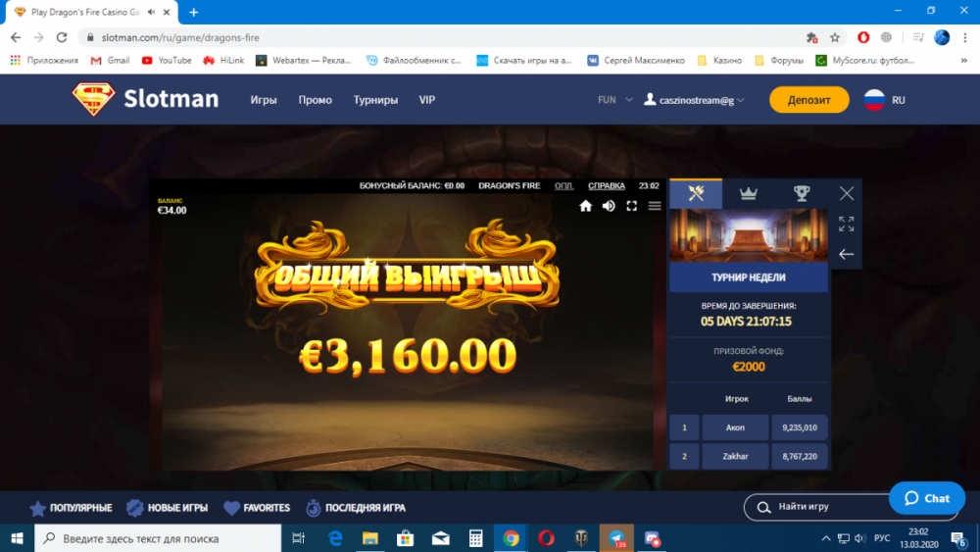Close the tournament side panel
The image size is (980, 552).
tap(847, 193)
